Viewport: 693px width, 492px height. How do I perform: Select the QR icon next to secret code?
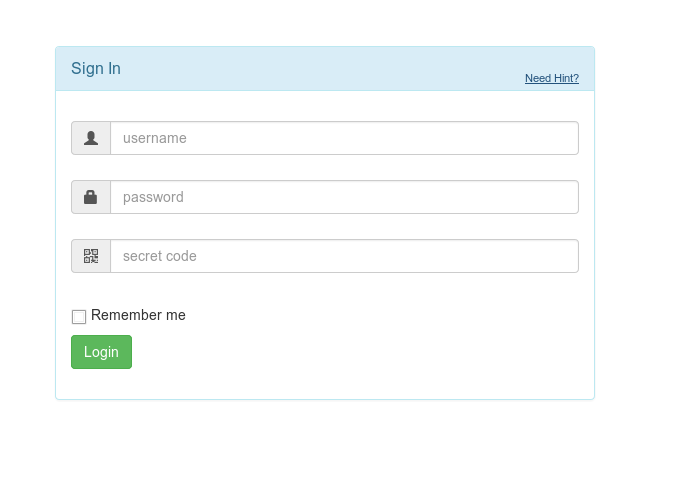91,256
